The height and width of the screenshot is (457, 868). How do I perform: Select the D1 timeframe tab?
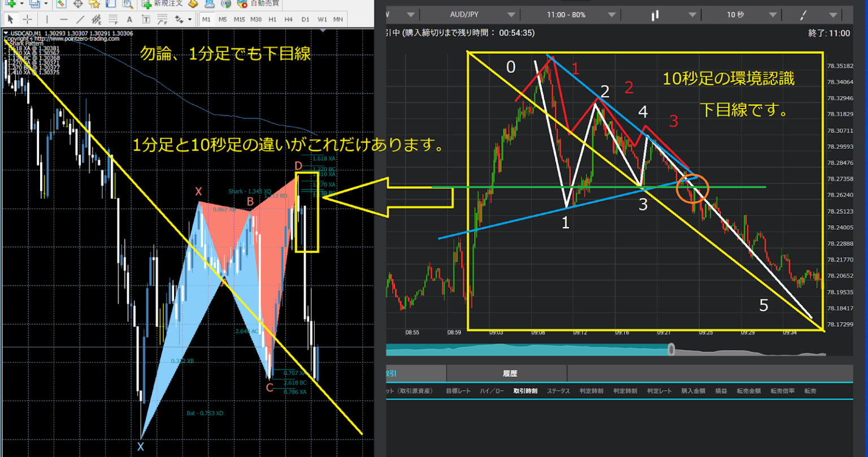pos(305,19)
